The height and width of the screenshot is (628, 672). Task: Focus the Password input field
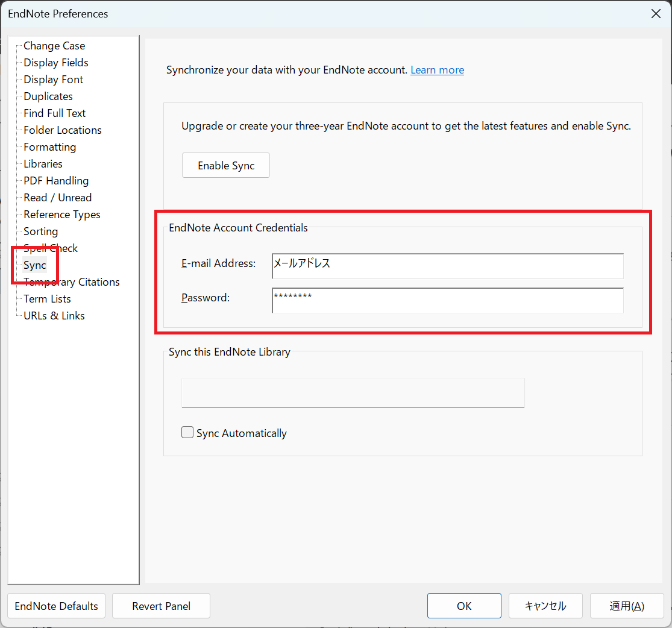click(x=447, y=300)
